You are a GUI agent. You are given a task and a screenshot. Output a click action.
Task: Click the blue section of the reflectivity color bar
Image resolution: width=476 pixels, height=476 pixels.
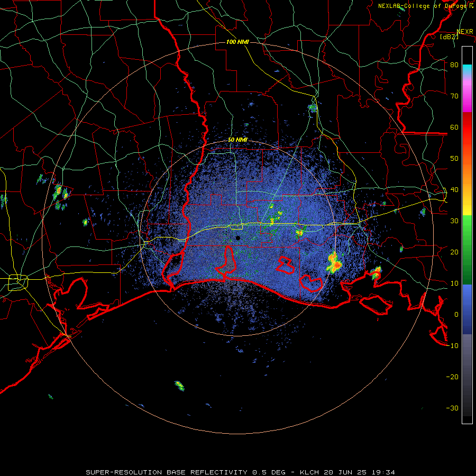click(467, 309)
